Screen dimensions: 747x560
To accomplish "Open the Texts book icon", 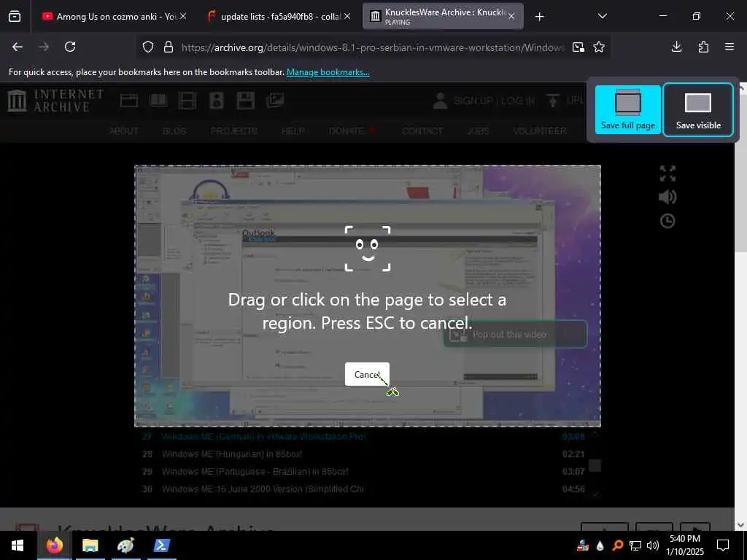I will coord(158,101).
